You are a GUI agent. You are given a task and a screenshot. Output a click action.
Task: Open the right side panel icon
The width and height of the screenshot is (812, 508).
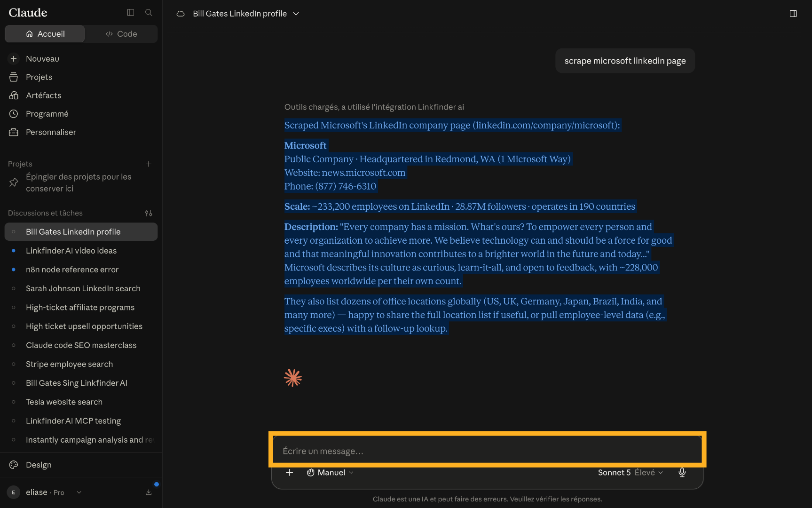pos(793,14)
